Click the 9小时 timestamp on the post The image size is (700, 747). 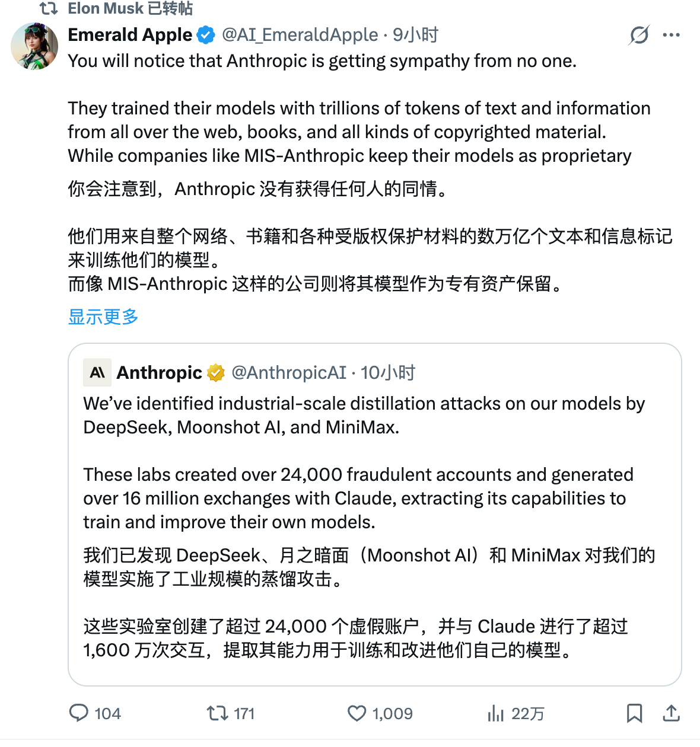point(416,35)
